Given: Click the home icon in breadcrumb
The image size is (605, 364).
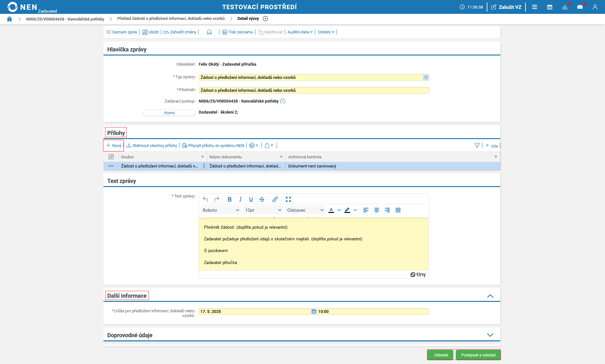Looking at the screenshot, I should 9,19.
